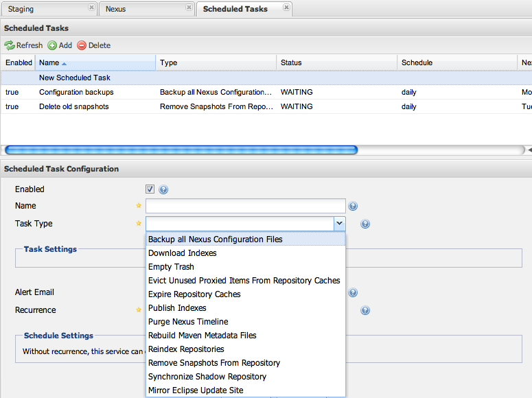The image size is (532, 398).
Task: Click the Refresh button label
Action: [30, 45]
